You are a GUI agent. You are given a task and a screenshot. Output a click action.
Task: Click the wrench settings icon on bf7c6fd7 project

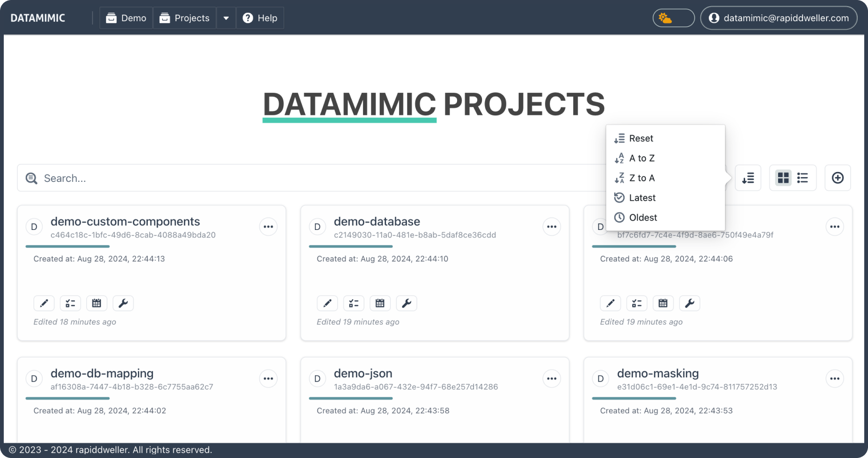690,303
